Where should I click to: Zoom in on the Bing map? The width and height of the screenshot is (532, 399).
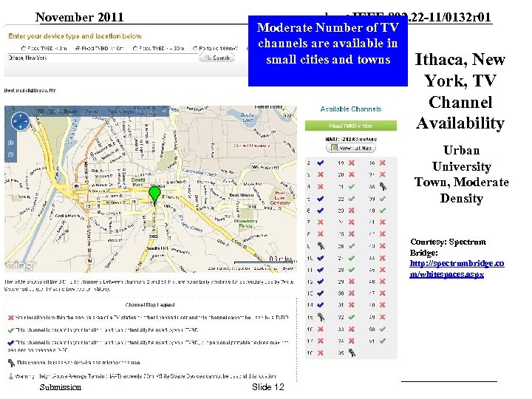10,143
